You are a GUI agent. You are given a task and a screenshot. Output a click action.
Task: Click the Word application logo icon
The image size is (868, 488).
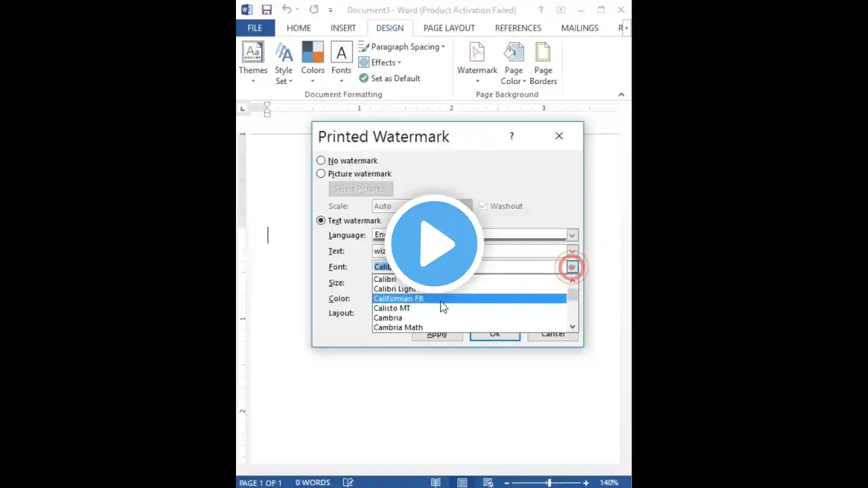coord(246,9)
